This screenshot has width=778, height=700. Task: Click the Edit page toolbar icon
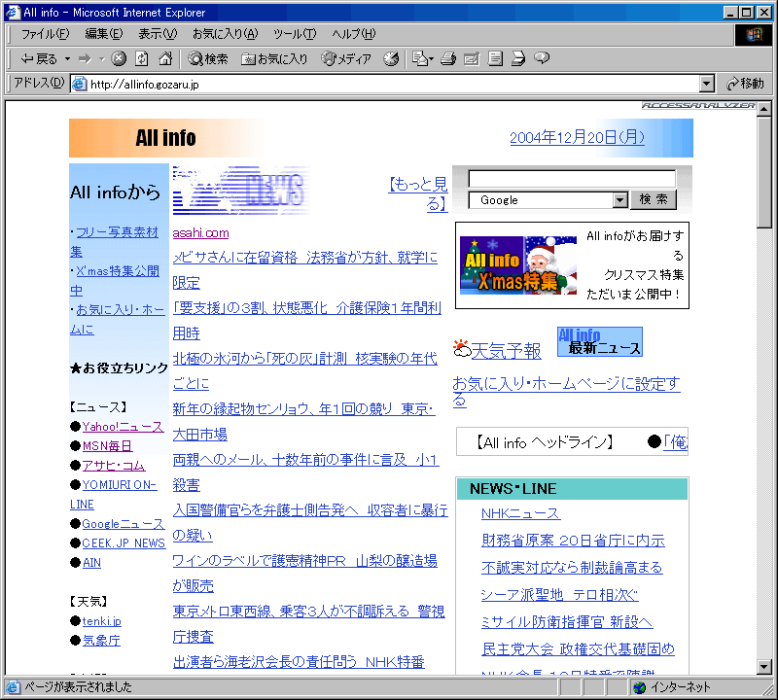tap(472, 58)
